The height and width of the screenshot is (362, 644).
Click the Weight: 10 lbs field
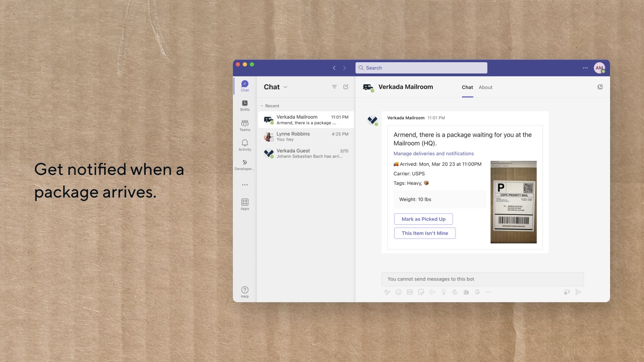tap(440, 199)
